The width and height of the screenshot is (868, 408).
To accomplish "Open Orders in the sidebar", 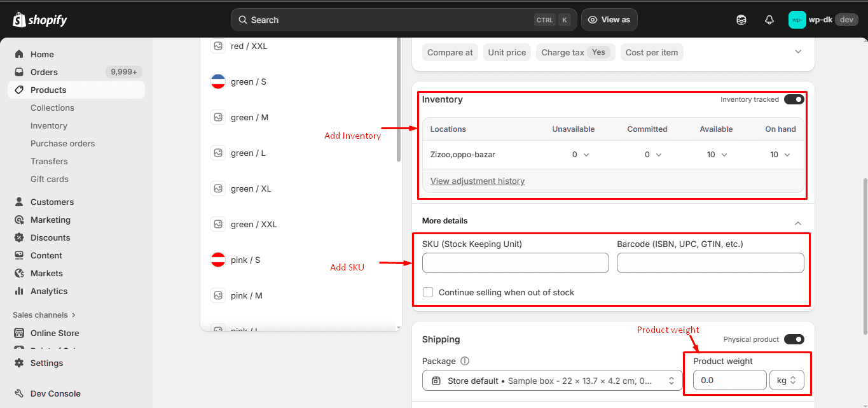I will point(44,72).
